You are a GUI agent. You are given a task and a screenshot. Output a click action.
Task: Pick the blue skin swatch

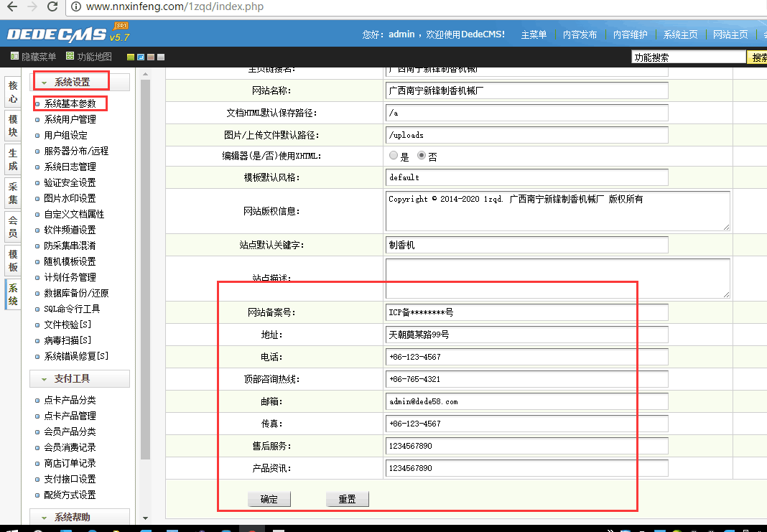[x=140, y=57]
